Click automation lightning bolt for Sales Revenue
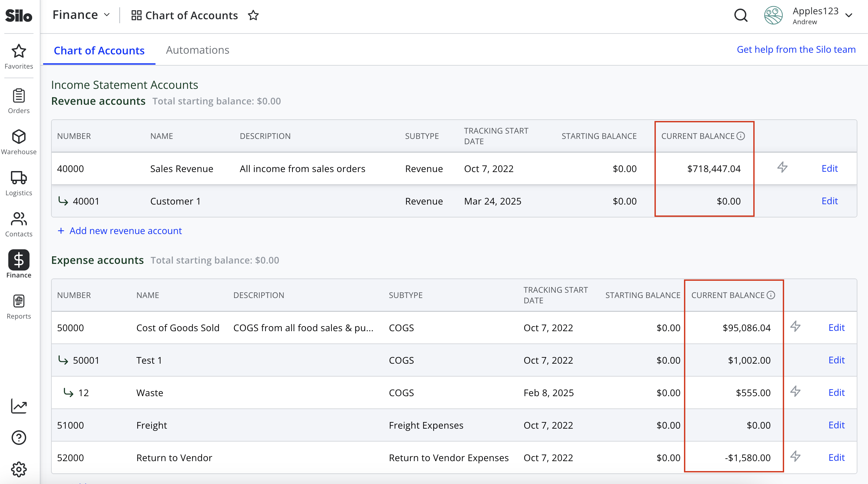Screen dimensions: 868x484 (x=782, y=167)
